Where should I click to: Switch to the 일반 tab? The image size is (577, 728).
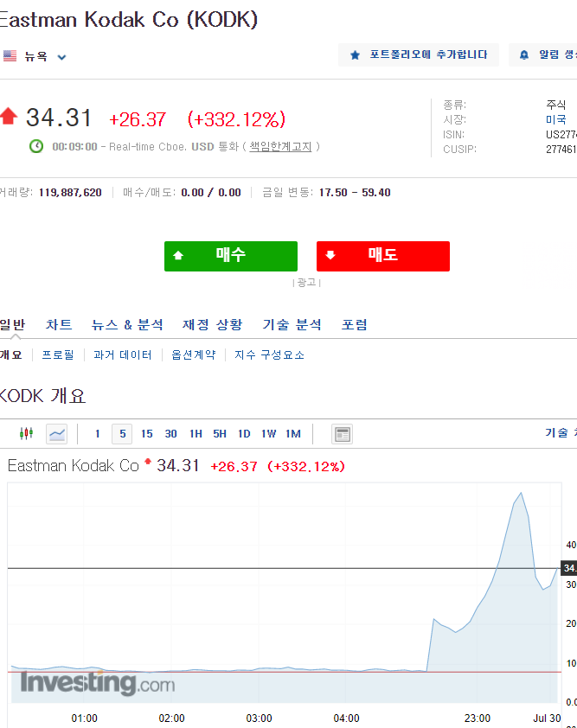(12, 324)
